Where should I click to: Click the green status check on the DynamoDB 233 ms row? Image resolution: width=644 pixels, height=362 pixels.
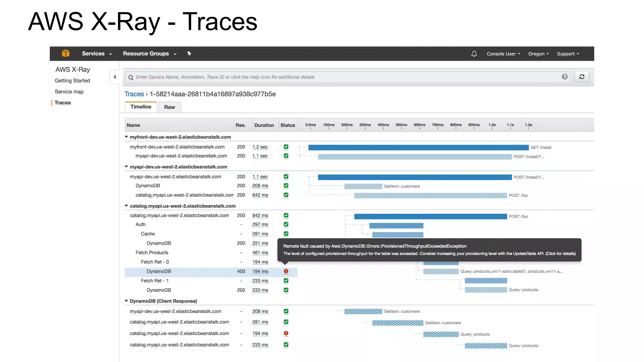point(286,290)
